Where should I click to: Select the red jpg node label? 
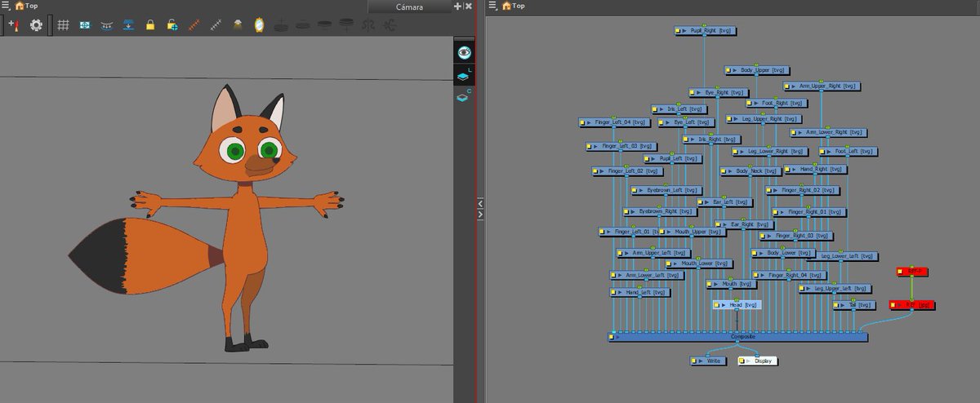(918, 305)
